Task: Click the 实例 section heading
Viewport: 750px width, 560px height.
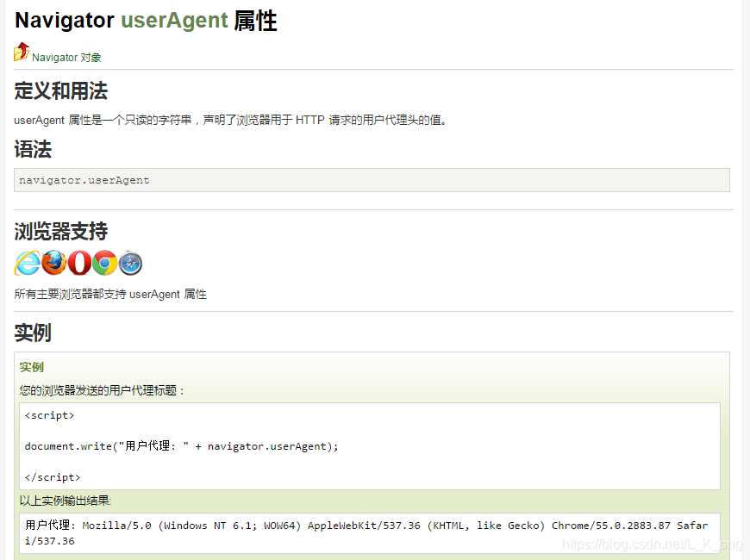Action: pyautogui.click(x=33, y=332)
